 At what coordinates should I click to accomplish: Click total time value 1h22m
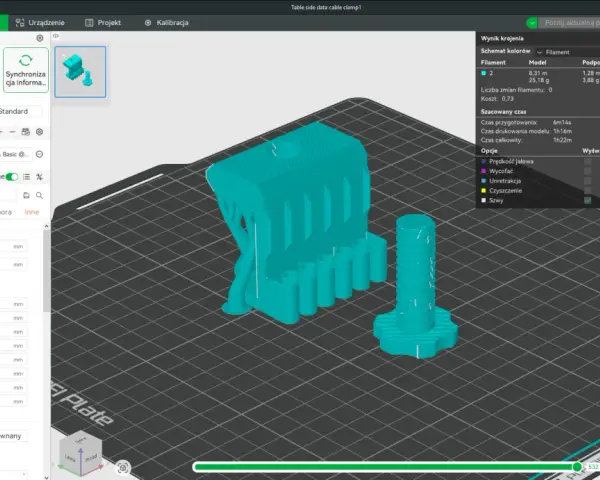(562, 140)
